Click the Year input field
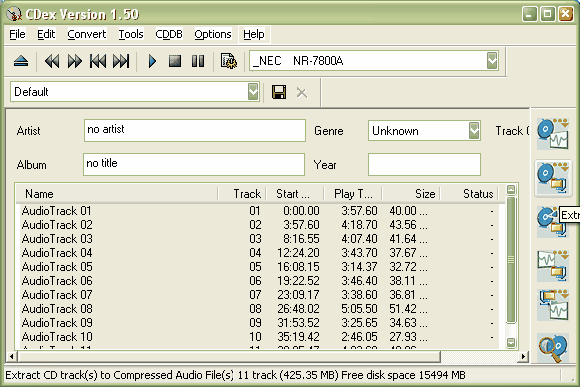Viewport: 580px width, 387px height. click(424, 164)
